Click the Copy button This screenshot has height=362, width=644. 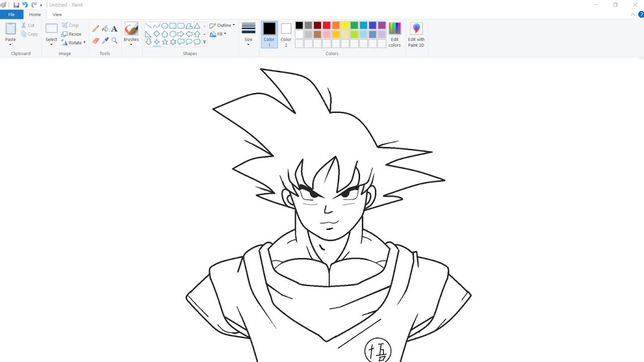click(29, 34)
